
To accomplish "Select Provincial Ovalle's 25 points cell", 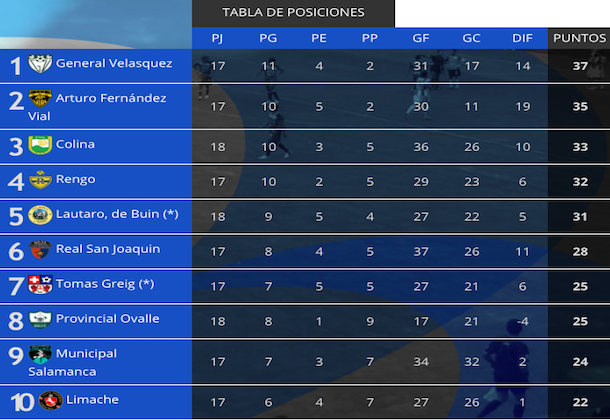I will [x=580, y=322].
